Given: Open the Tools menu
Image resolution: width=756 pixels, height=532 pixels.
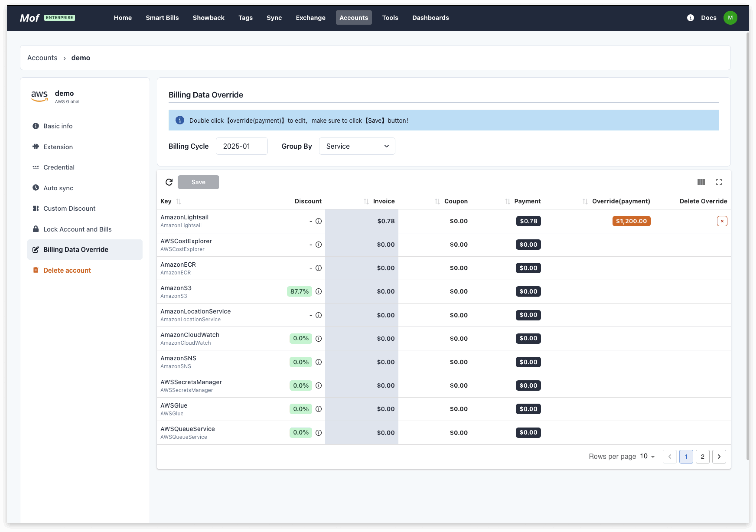Looking at the screenshot, I should pyautogui.click(x=390, y=18).
